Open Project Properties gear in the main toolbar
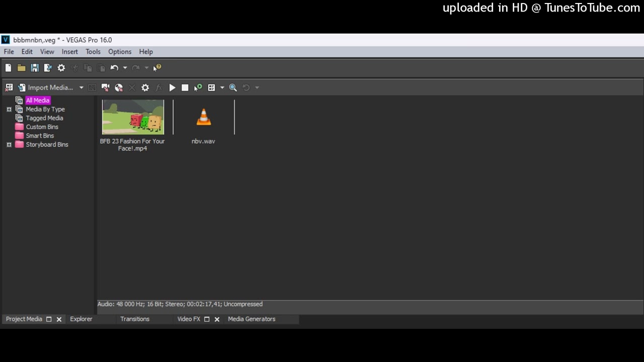 (61, 68)
